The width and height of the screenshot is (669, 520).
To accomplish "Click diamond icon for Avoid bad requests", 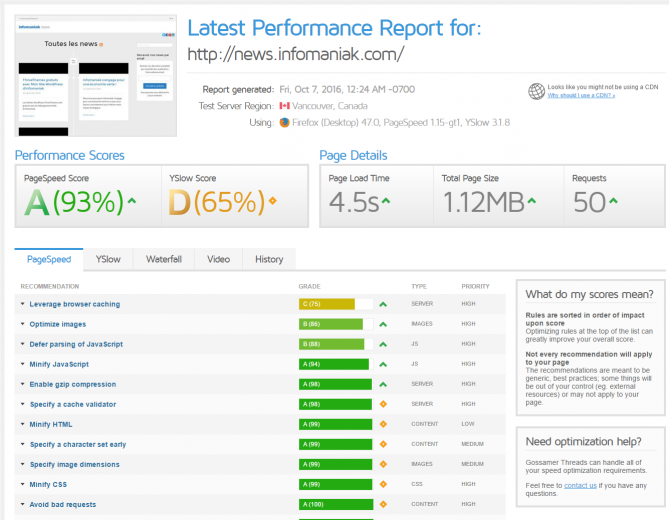I will pyautogui.click(x=383, y=504).
